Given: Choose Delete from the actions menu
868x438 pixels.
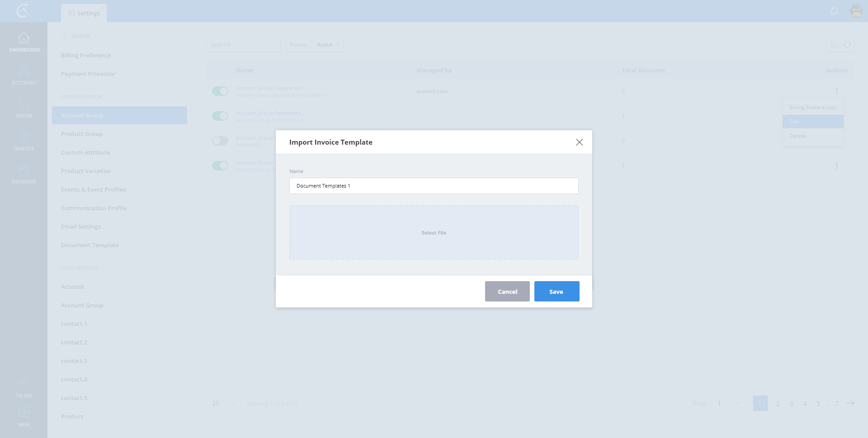Looking at the screenshot, I should pos(797,136).
